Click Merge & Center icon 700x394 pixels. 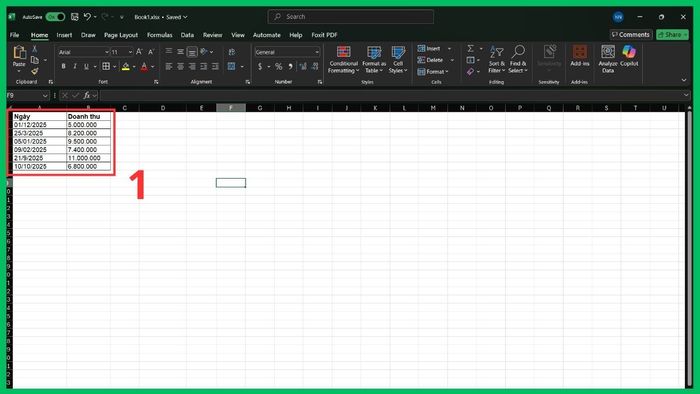(x=231, y=66)
